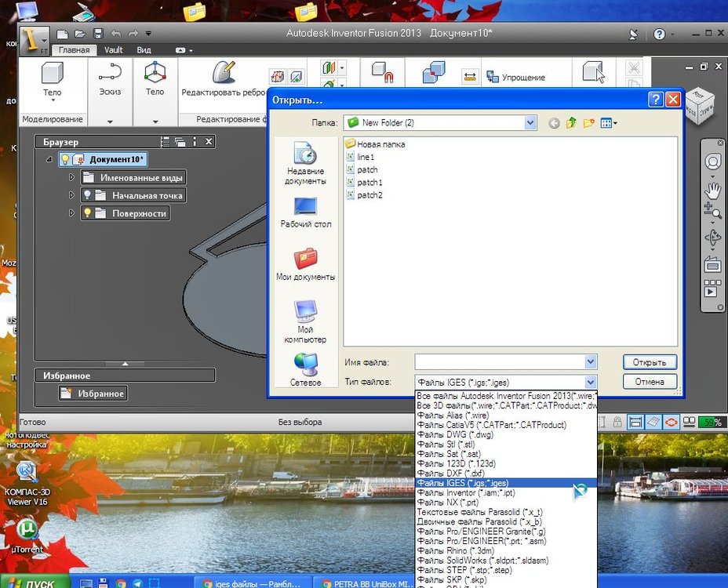This screenshot has height=588, width=728.
Task: Select the Новая папка folder
Action: [376, 144]
